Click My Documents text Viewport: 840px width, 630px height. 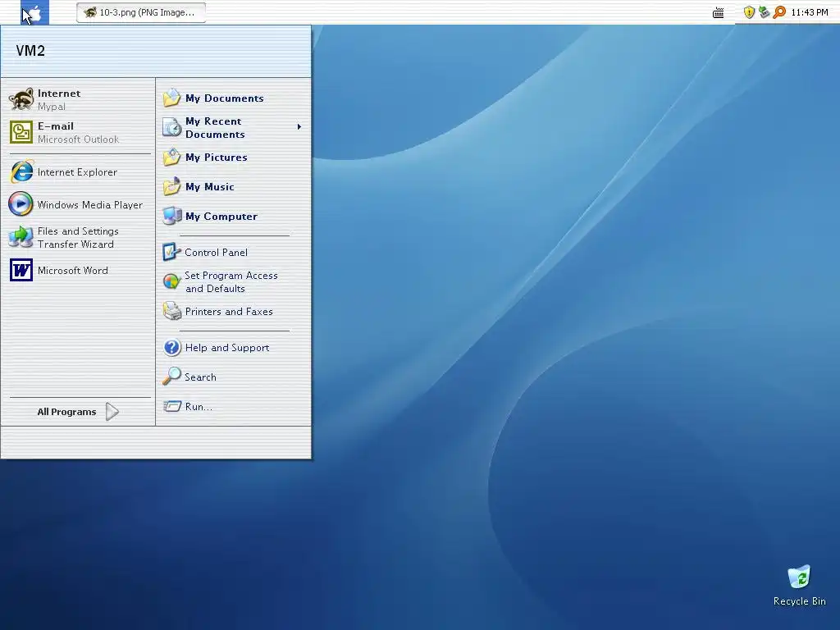(225, 98)
